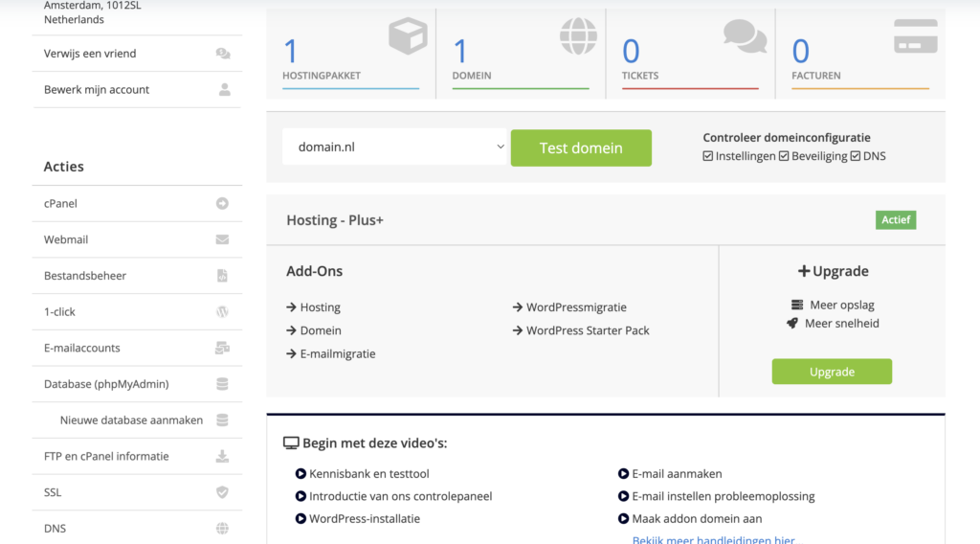Open the domain.nl dropdown selector

(394, 147)
